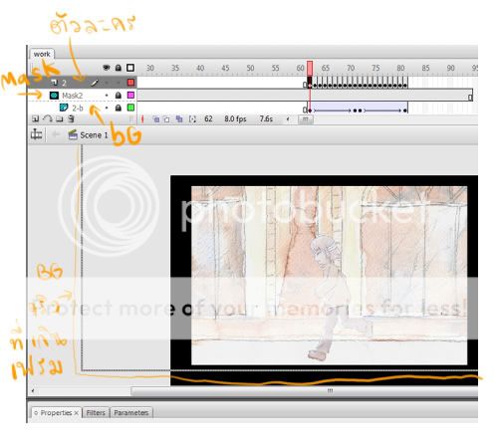Toggle Onion Skin Outlines button
This screenshot has width=498, height=448.
pyautogui.click(x=167, y=118)
